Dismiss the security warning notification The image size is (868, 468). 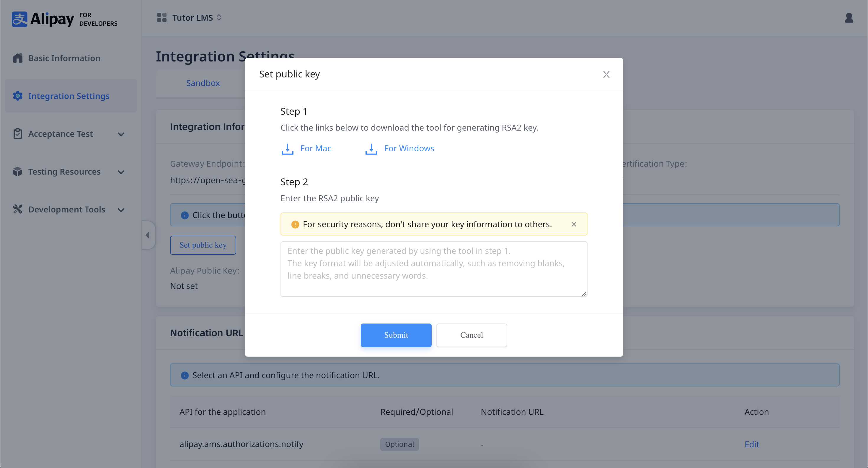click(573, 224)
